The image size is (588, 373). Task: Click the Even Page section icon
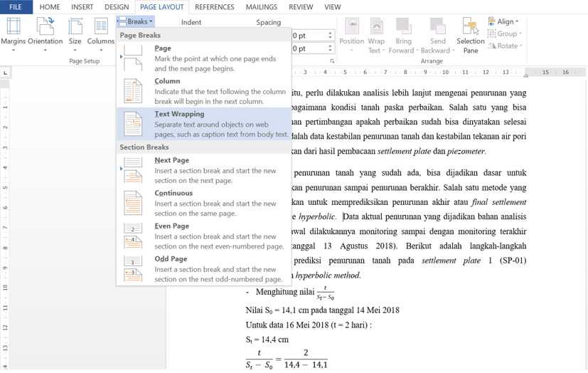tap(133, 236)
